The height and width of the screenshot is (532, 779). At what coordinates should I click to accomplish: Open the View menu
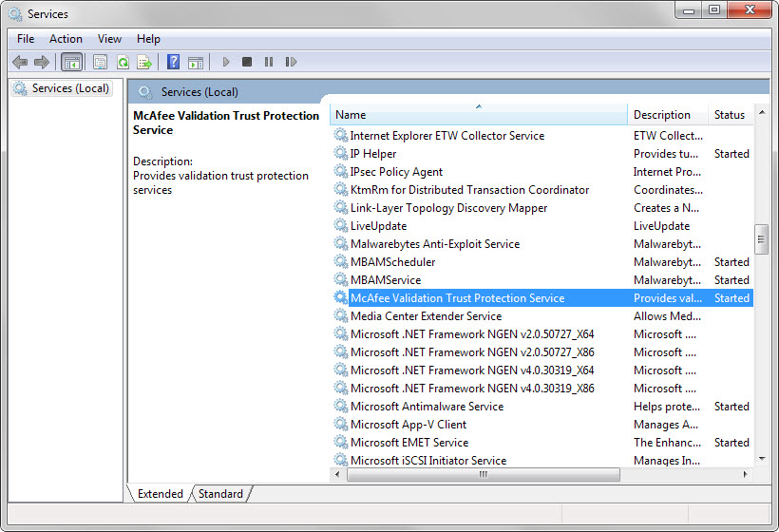pyautogui.click(x=109, y=39)
